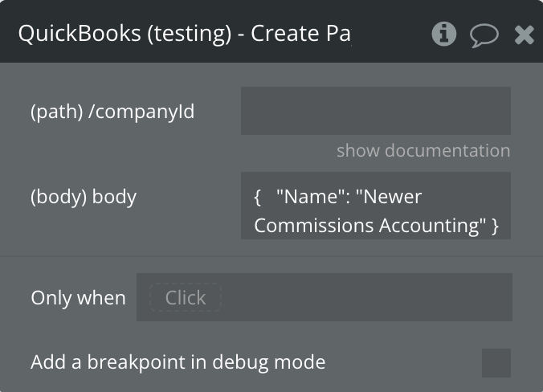Click the 'Only when' label
Screen dimensions: 543x392
78,297
